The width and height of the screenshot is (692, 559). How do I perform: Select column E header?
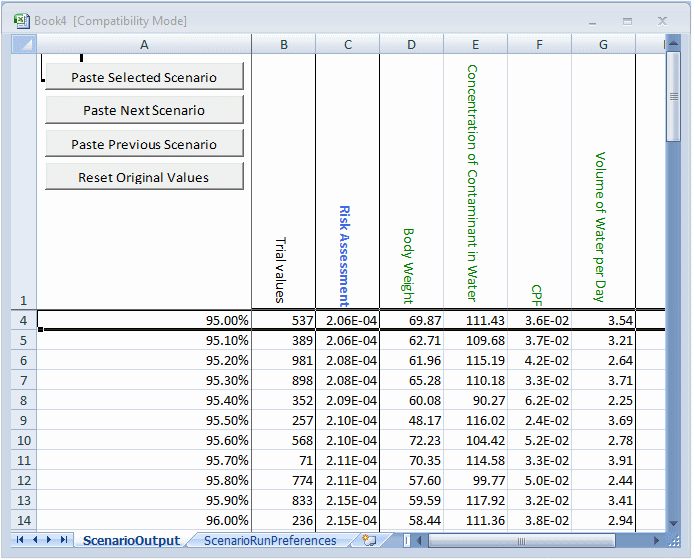click(475, 44)
